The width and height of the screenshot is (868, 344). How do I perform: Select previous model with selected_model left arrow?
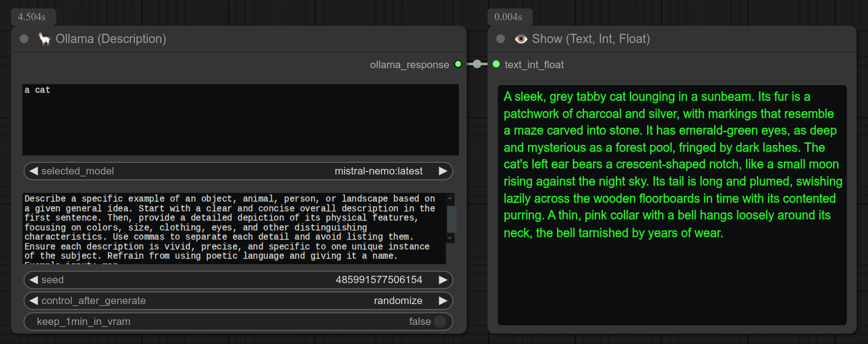tap(34, 171)
